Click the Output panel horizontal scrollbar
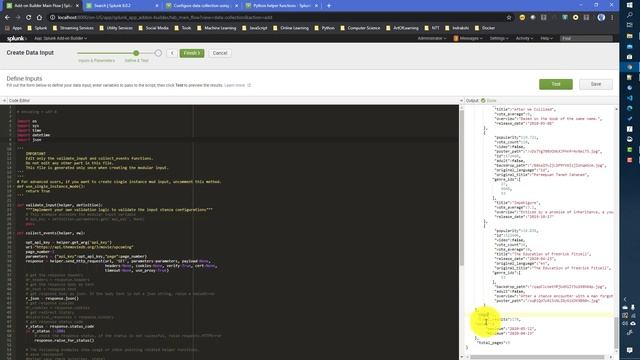Screen dimensions: 640x360 (x=537, y=357)
